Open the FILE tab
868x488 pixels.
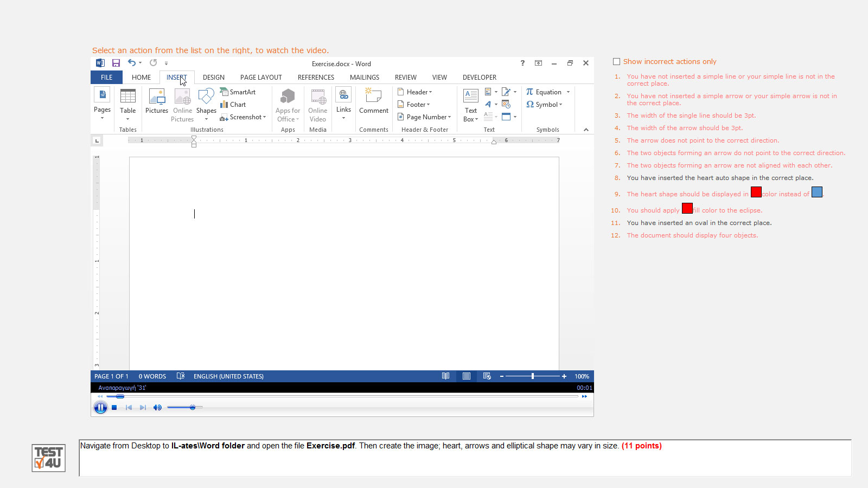(x=107, y=78)
